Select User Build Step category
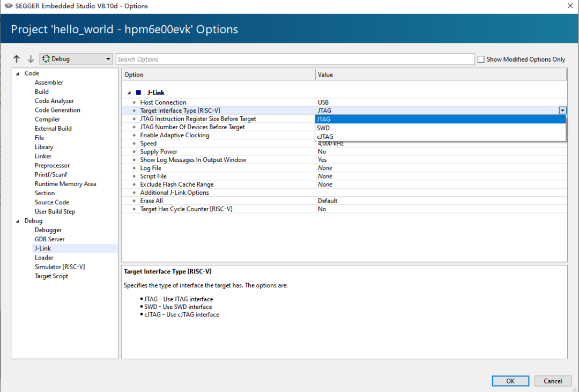 [x=55, y=211]
